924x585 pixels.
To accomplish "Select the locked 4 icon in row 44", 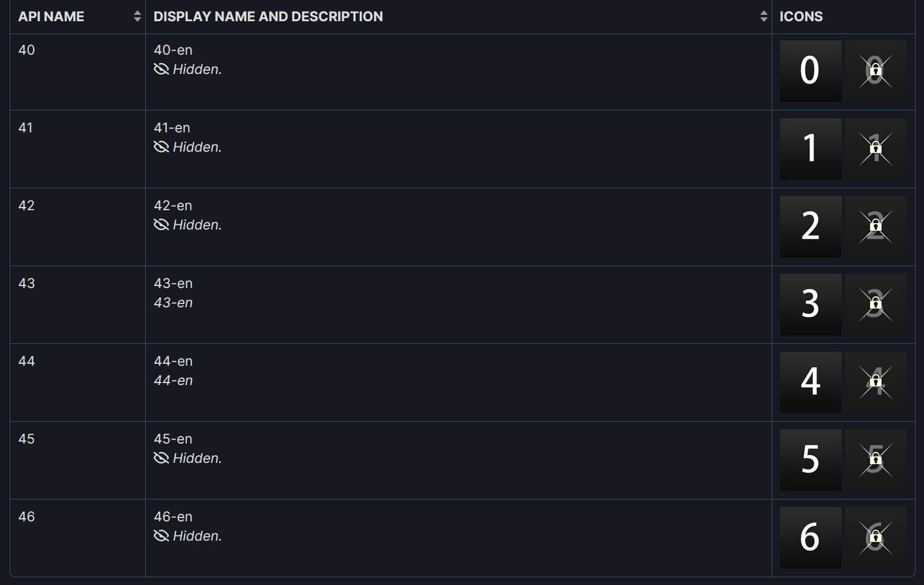I will coord(876,382).
